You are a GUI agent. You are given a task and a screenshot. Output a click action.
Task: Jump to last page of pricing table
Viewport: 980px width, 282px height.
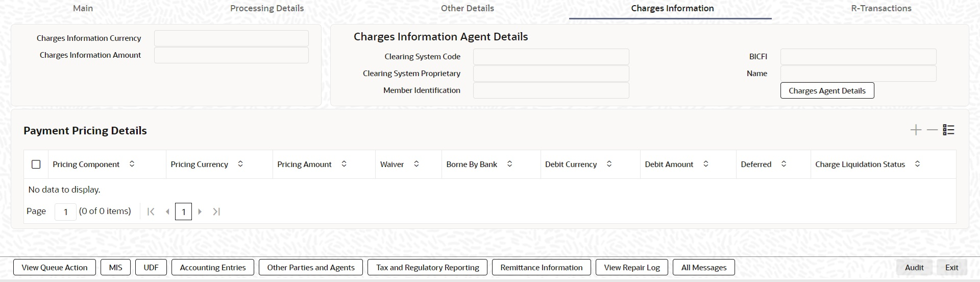tap(216, 212)
